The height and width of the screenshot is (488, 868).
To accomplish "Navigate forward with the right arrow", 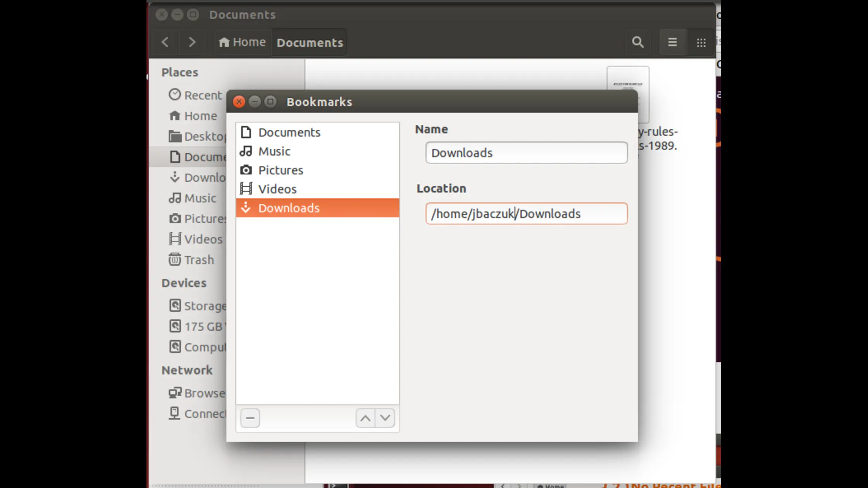I will [x=192, y=42].
